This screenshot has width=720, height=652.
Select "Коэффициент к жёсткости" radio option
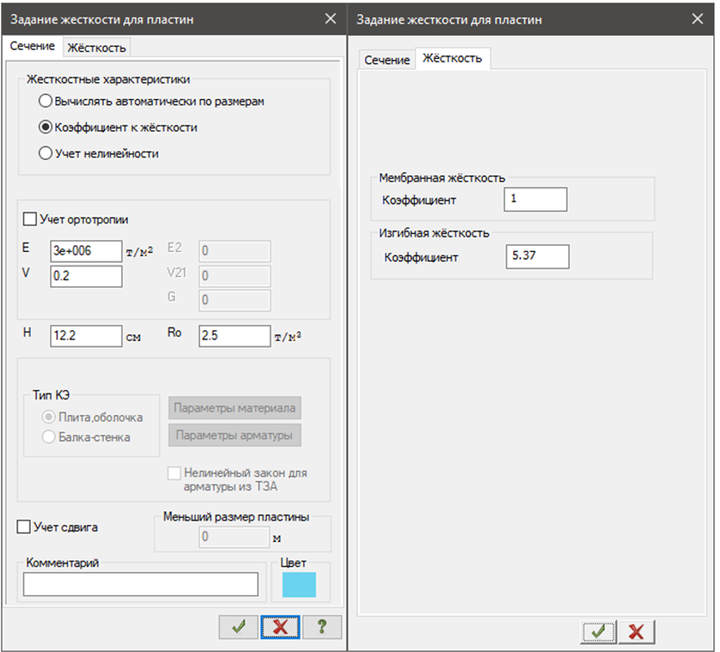pyautogui.click(x=45, y=127)
